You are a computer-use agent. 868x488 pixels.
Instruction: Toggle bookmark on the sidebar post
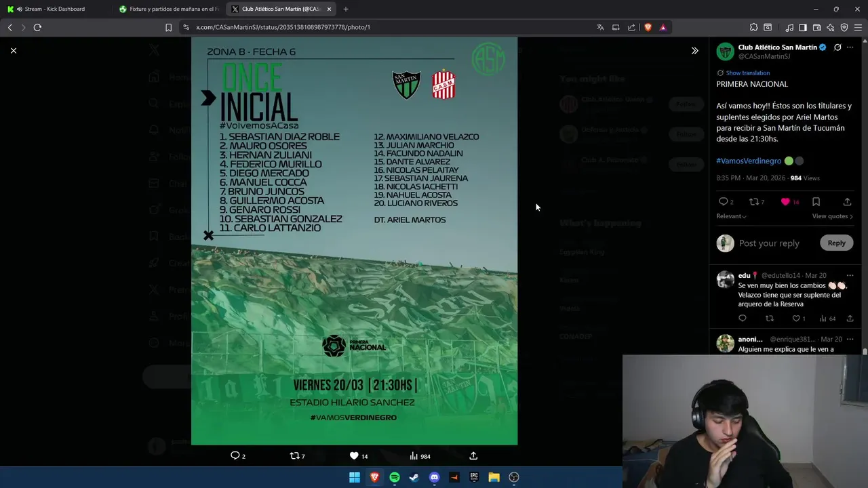click(x=816, y=201)
